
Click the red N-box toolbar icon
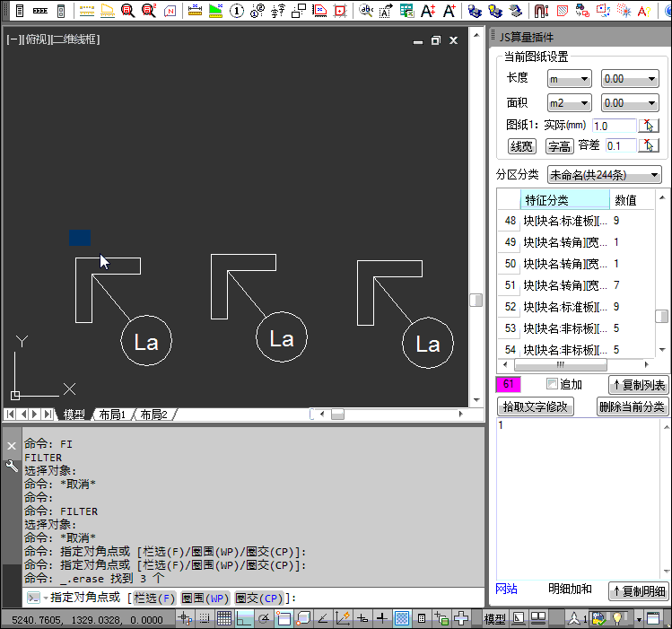171,12
